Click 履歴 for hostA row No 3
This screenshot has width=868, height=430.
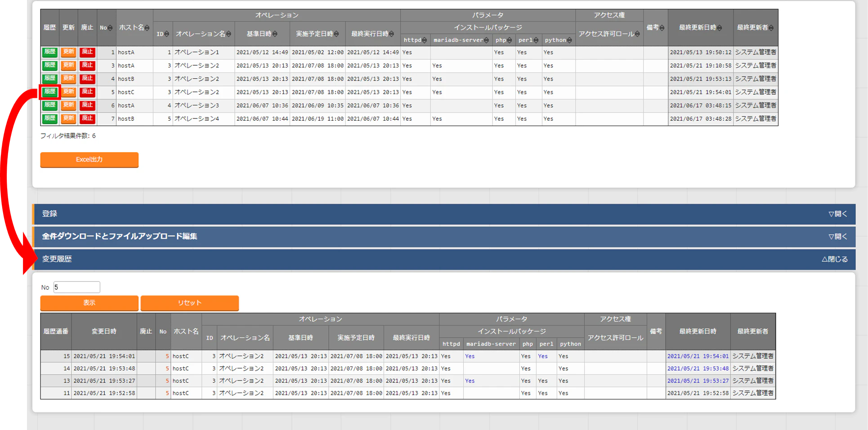(50, 65)
